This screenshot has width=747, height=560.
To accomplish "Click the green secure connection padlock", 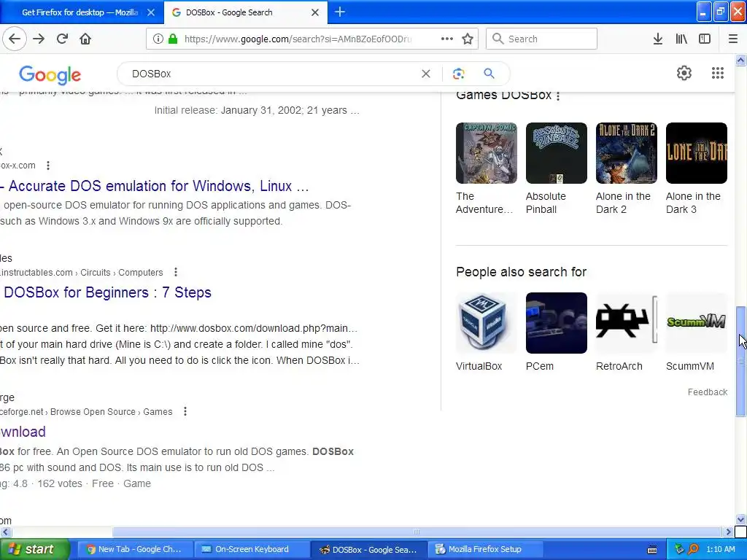I will click(173, 39).
